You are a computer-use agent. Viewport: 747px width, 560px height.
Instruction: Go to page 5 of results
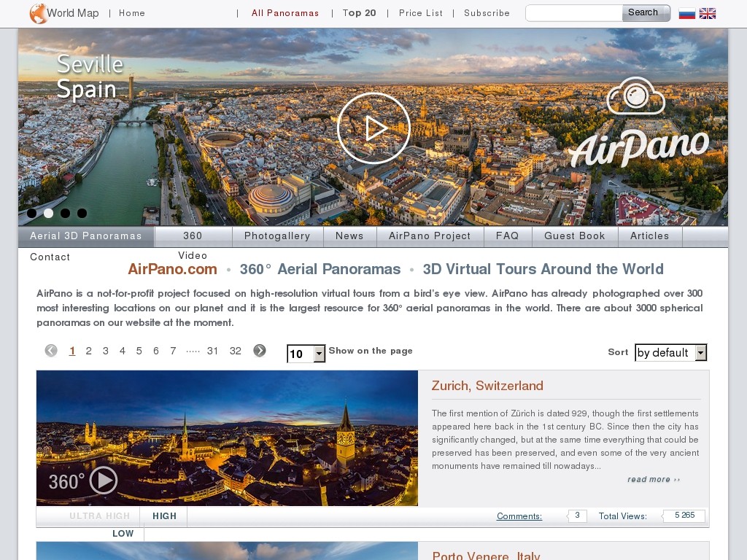click(x=139, y=351)
